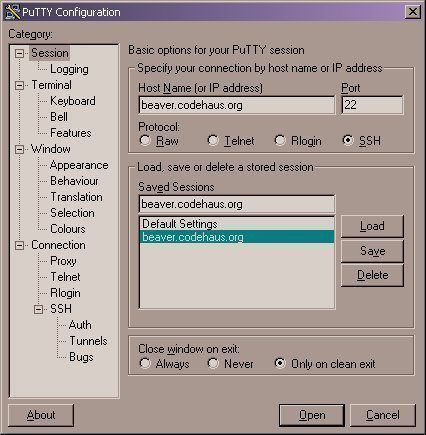Select the Connection category
Viewport: 426px width, 435px height.
point(58,245)
